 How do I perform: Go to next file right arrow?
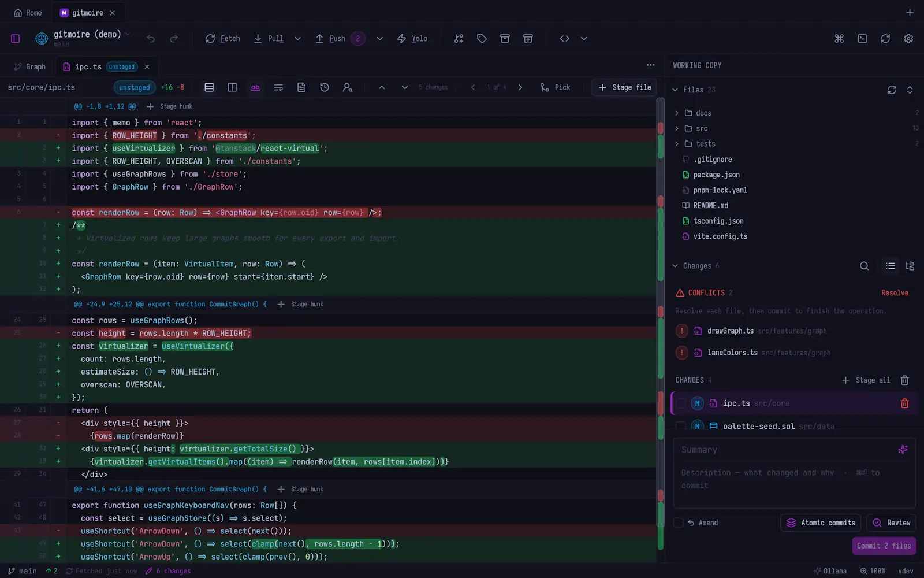point(520,87)
